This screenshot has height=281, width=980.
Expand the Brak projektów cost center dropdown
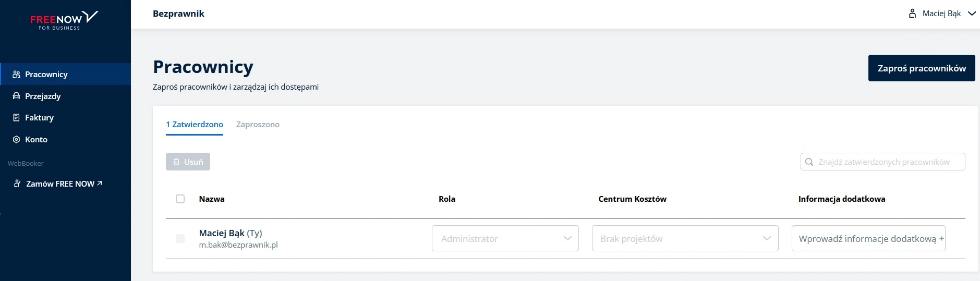tap(685, 238)
